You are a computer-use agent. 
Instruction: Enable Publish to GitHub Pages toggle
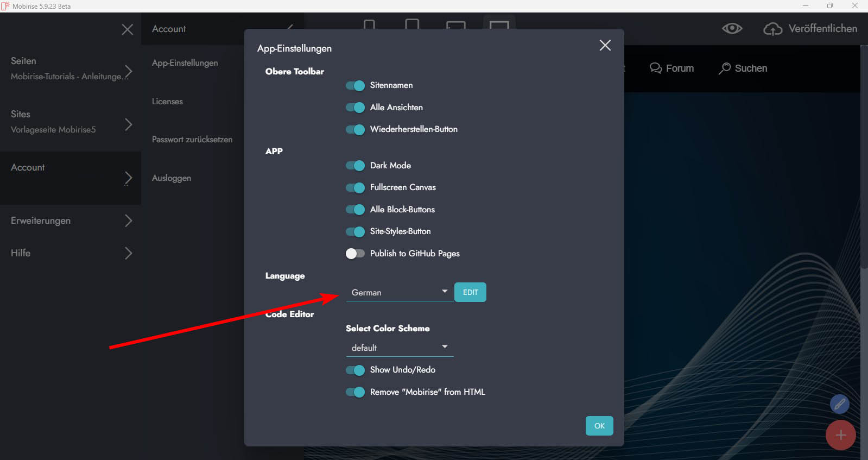pos(355,254)
